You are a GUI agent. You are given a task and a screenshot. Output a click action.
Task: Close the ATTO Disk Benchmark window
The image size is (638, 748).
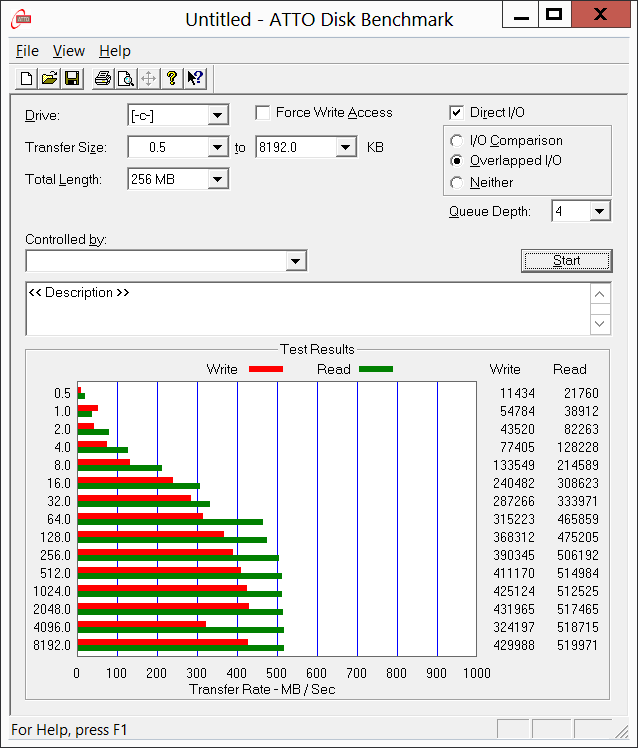click(600, 14)
